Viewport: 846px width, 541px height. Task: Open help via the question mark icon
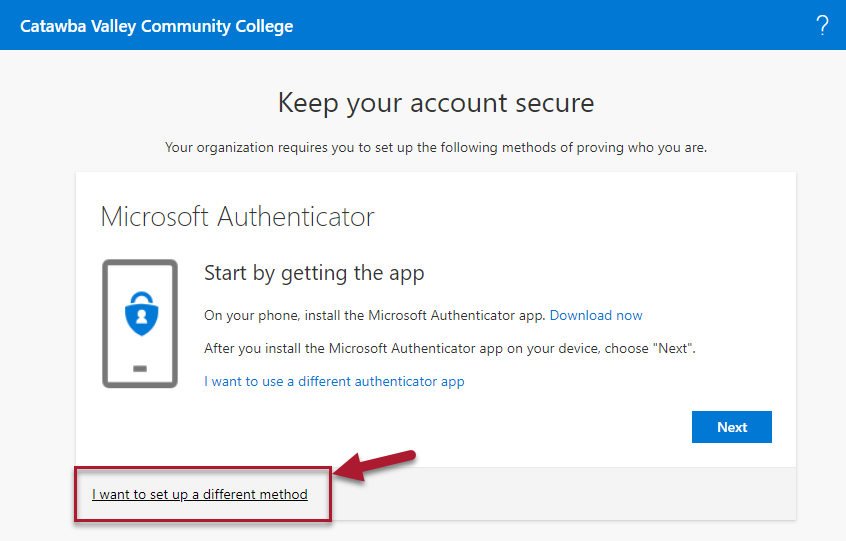[823, 26]
